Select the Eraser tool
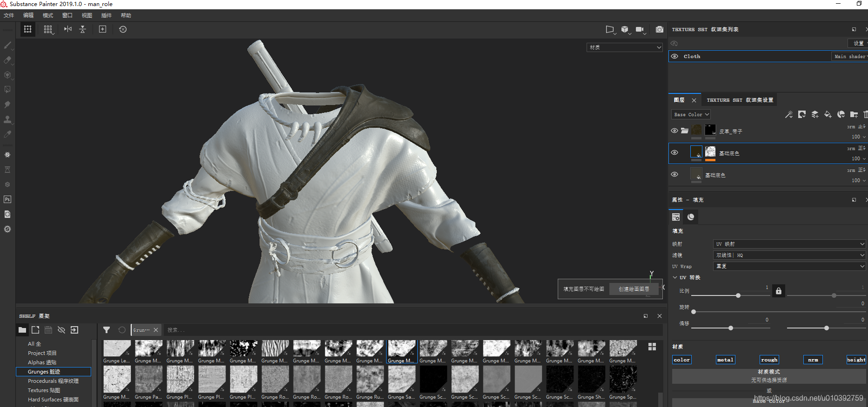Image resolution: width=868 pixels, height=407 pixels. click(x=7, y=60)
